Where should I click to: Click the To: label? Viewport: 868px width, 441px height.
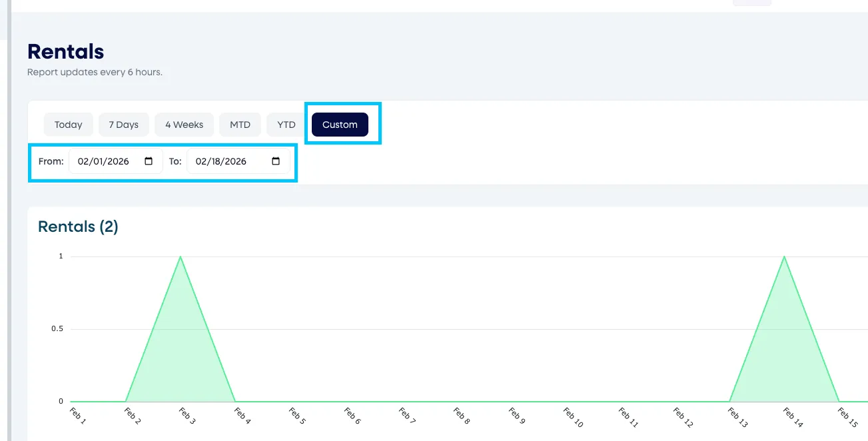coord(175,161)
